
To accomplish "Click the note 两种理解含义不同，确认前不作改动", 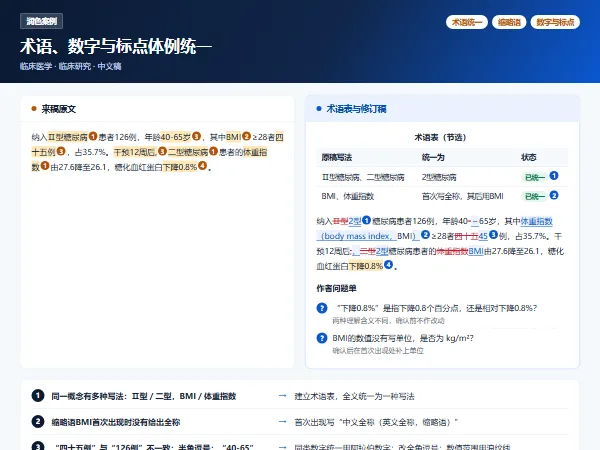I will [388, 321].
